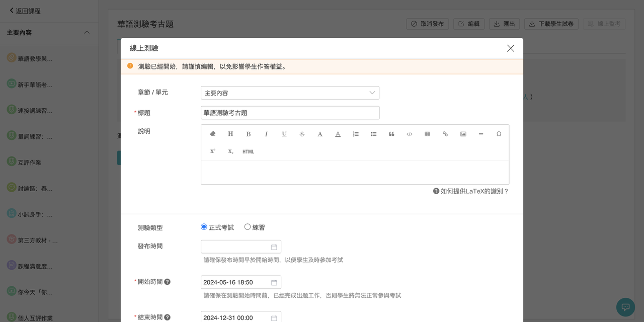Insert a bulleted list
Screen dimensions: 644x322
coord(374,134)
